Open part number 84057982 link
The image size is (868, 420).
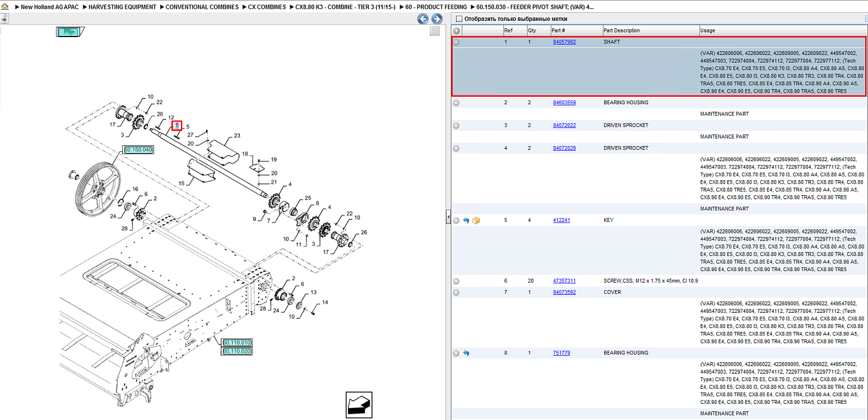564,42
